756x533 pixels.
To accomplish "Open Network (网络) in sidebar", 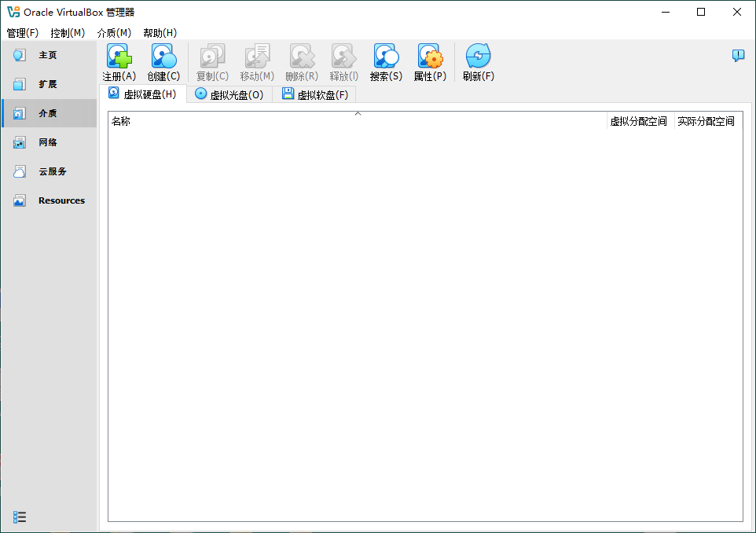I will pos(48,142).
